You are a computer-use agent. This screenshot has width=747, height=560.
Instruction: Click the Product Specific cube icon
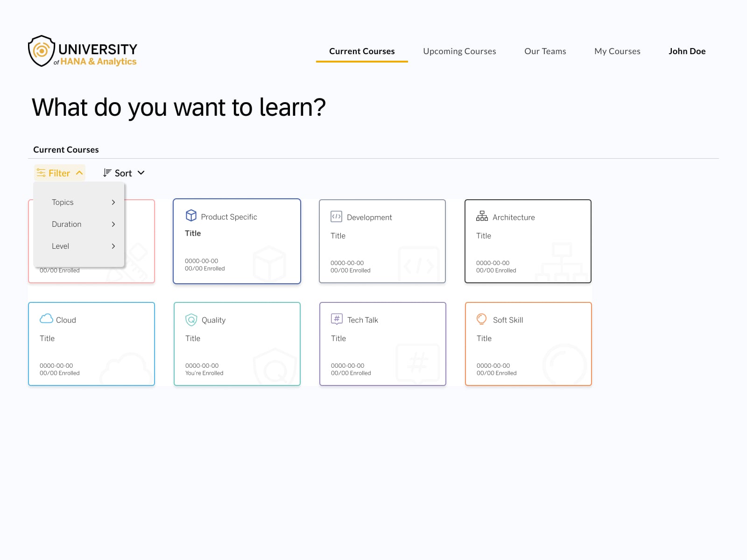191,216
